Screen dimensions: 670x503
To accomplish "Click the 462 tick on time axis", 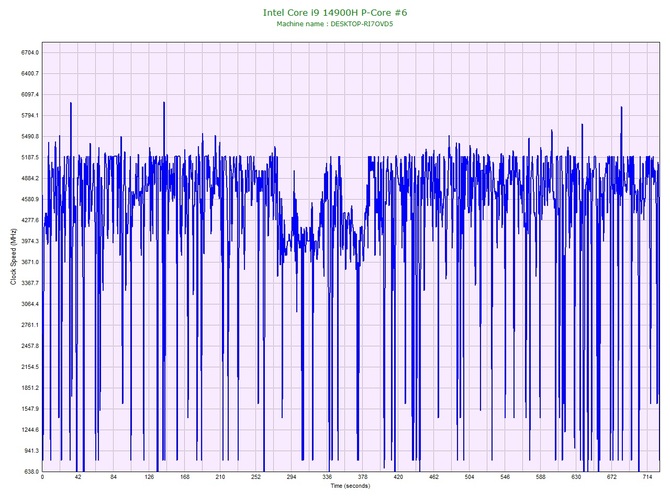I will (434, 477).
